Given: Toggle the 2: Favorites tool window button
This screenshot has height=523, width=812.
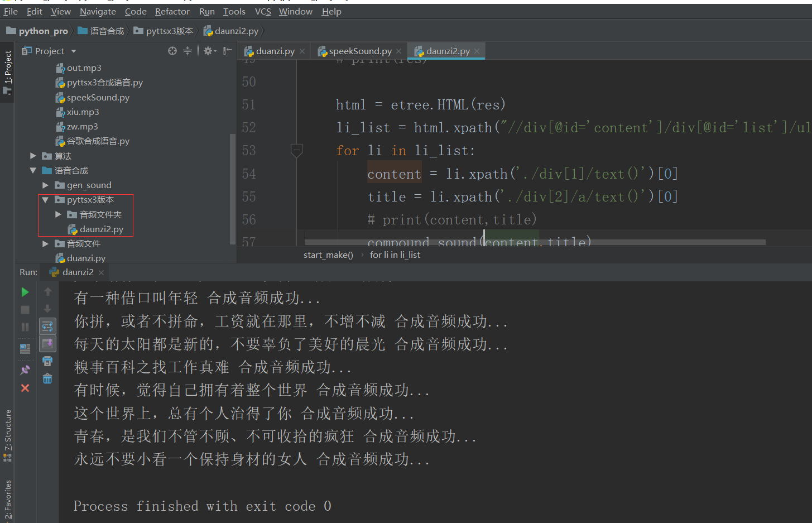Looking at the screenshot, I should 7,499.
